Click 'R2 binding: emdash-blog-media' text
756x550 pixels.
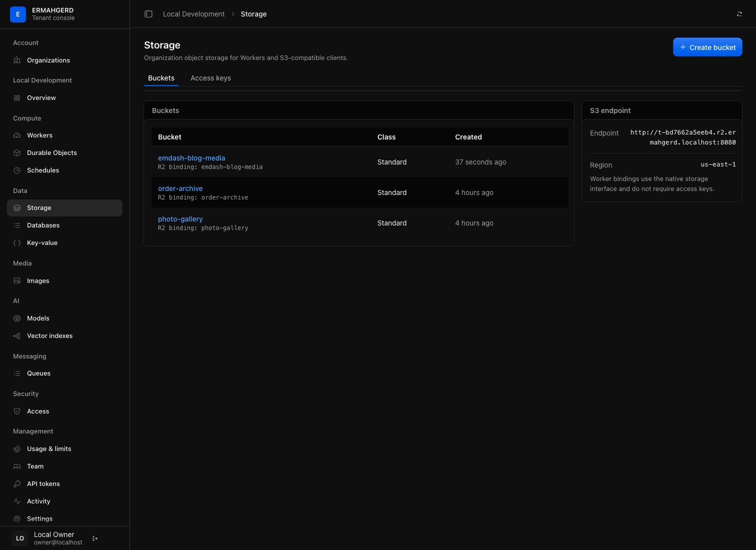210,167
